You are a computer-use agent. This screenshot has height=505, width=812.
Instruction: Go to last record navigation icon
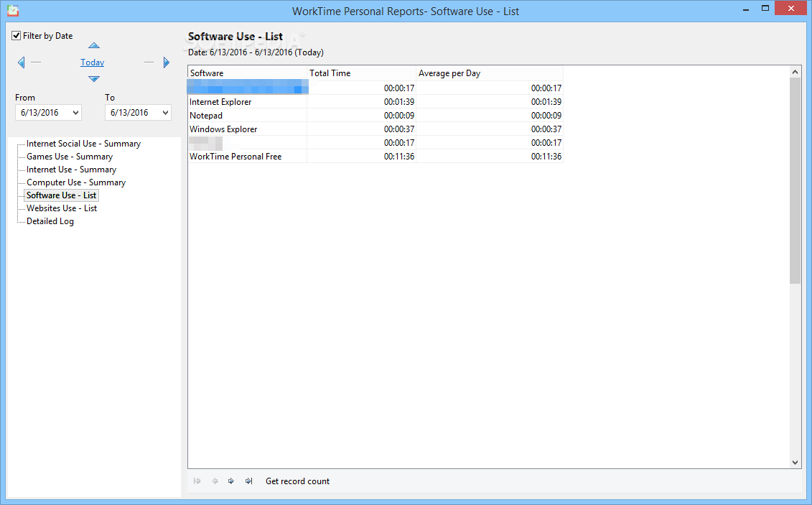coord(248,481)
